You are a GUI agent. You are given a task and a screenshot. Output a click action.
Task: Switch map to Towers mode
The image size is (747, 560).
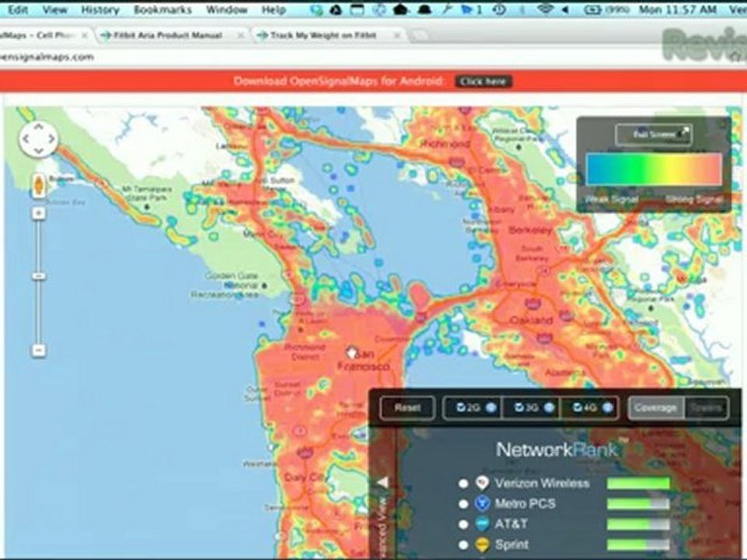tap(706, 408)
